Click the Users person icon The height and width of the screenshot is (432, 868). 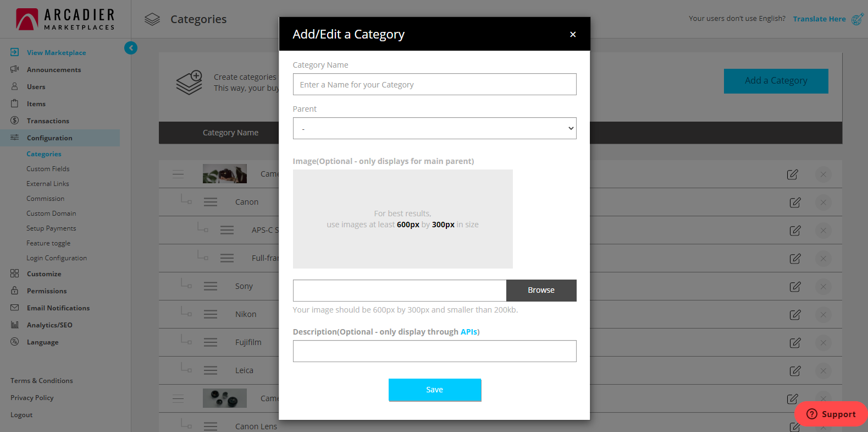pos(15,86)
